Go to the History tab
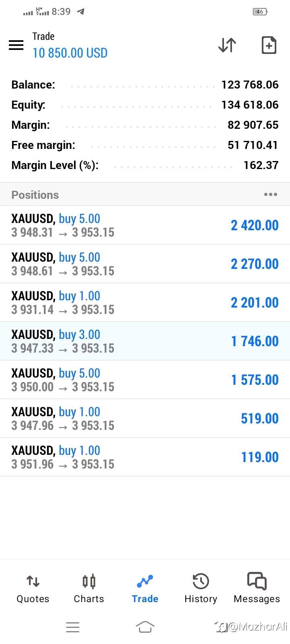The width and height of the screenshot is (290, 644). [x=201, y=588]
